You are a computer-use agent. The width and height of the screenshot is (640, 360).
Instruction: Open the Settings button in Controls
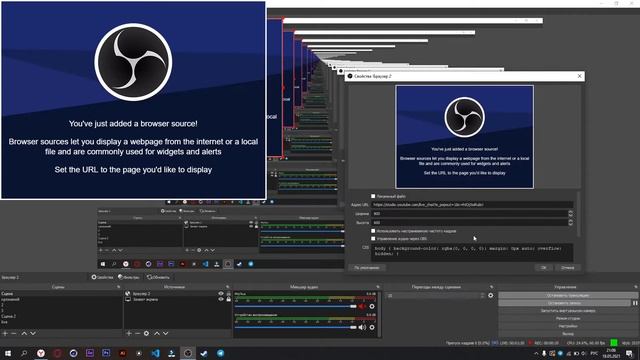click(x=568, y=326)
